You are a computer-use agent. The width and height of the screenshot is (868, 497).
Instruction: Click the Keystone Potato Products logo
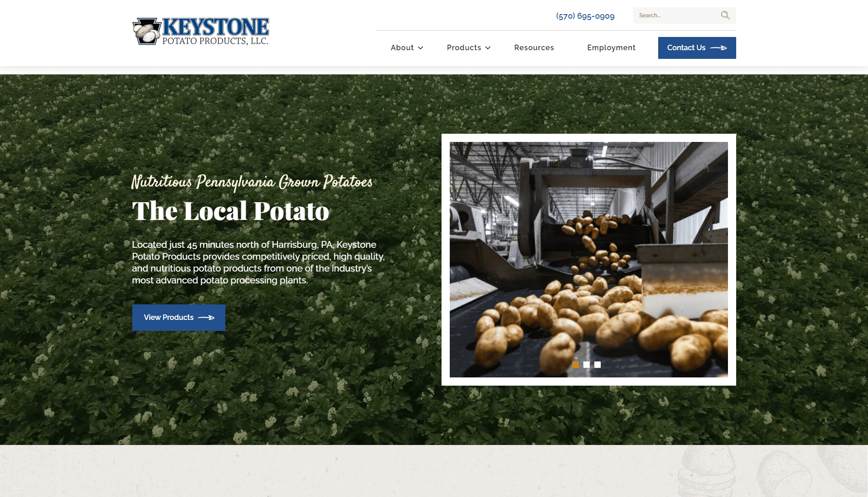pyautogui.click(x=201, y=31)
